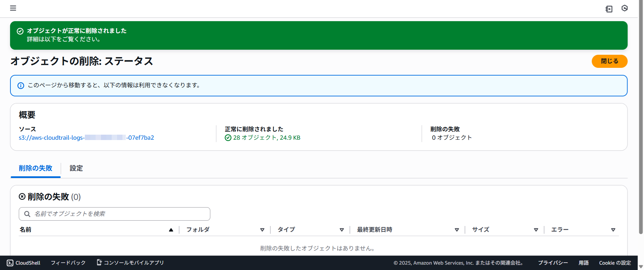
Task: Open Cookie の設定 in footer
Action: tap(615, 263)
